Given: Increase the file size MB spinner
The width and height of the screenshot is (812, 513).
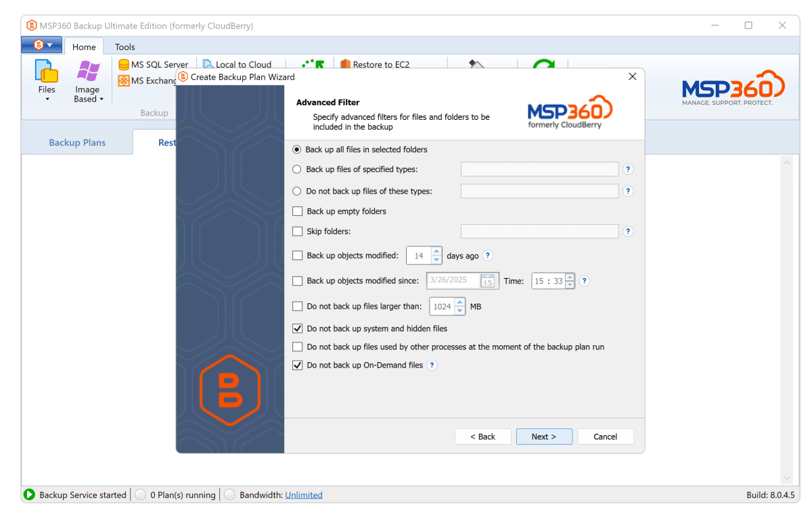Looking at the screenshot, I should pos(460,302).
